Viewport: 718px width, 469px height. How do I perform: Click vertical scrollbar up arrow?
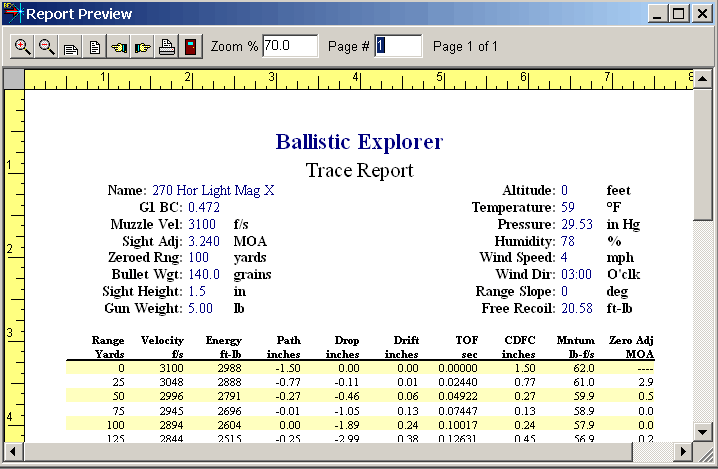703,78
